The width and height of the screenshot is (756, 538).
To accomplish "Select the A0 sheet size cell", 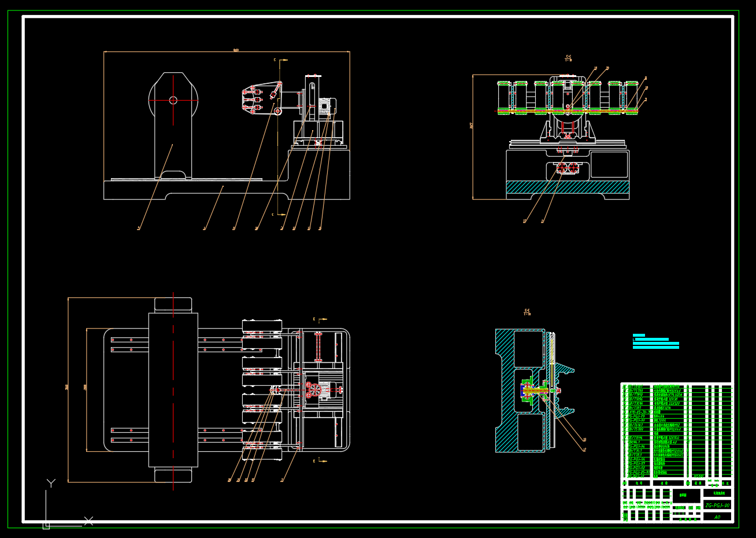I will click(x=717, y=517).
